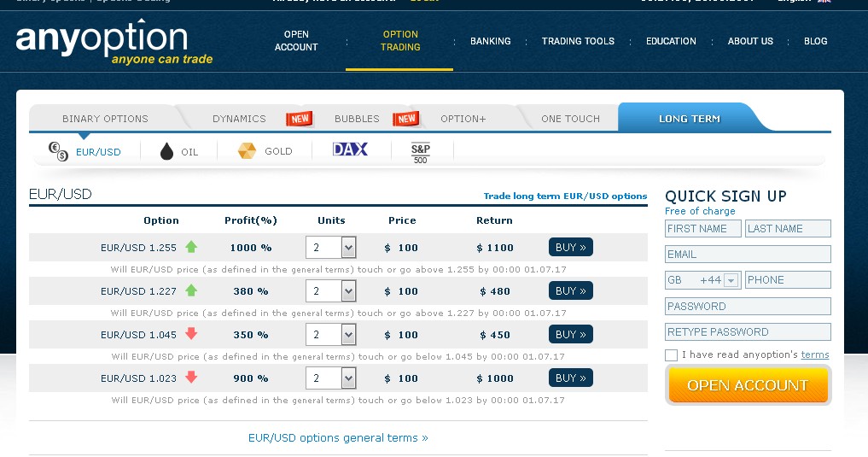Open the Education menu
868x457 pixels.
671,41
